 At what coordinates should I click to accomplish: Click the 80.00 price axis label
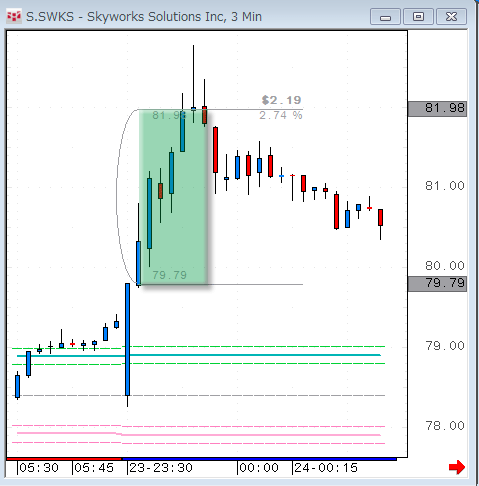tap(445, 266)
